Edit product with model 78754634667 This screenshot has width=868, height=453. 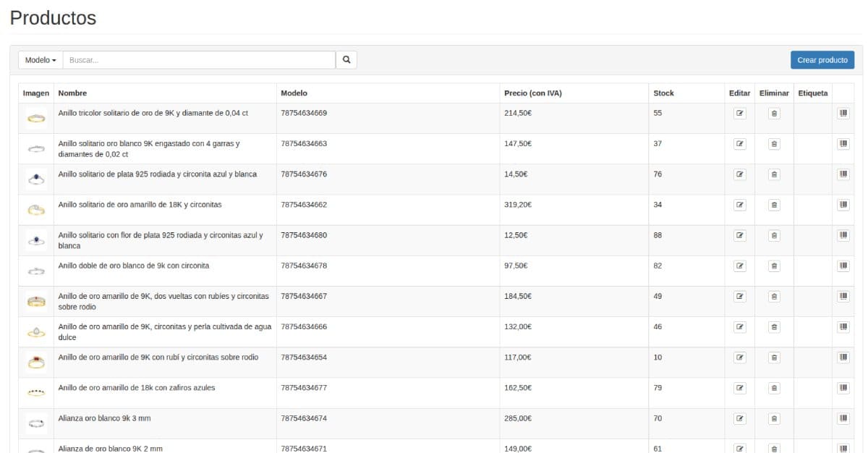739,296
